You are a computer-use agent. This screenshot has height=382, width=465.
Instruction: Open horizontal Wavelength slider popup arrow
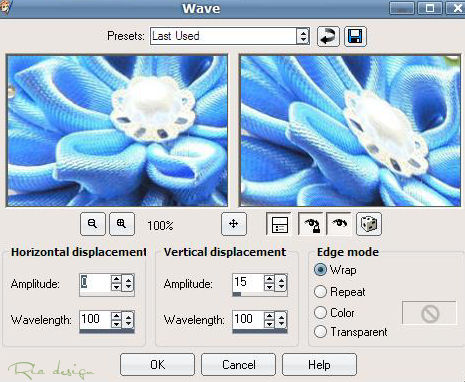click(x=129, y=320)
